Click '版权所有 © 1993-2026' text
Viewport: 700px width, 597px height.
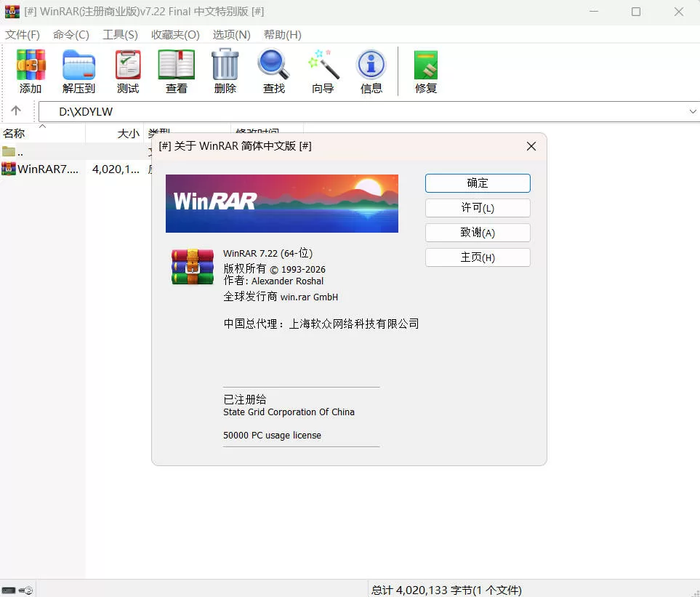275,269
